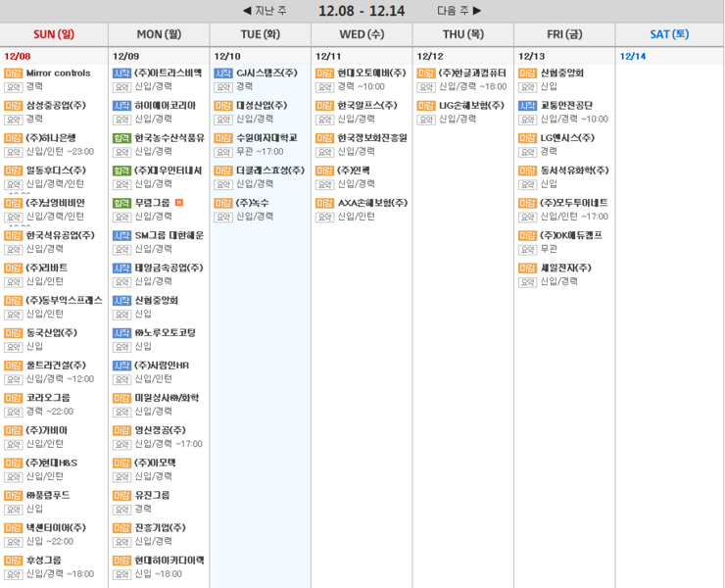Open the (주)현대H&S posting
Image resolution: width=725 pixels, height=588 pixels.
[x=52, y=464]
